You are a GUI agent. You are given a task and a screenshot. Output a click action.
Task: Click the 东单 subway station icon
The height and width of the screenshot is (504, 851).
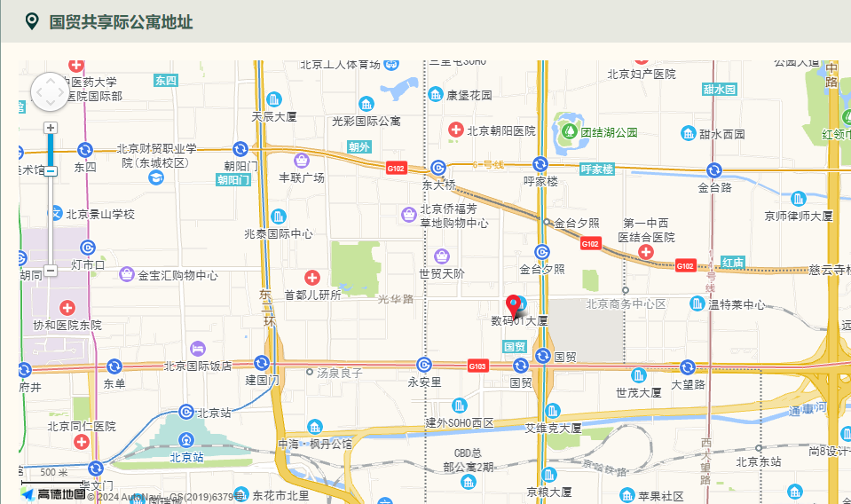coord(114,366)
